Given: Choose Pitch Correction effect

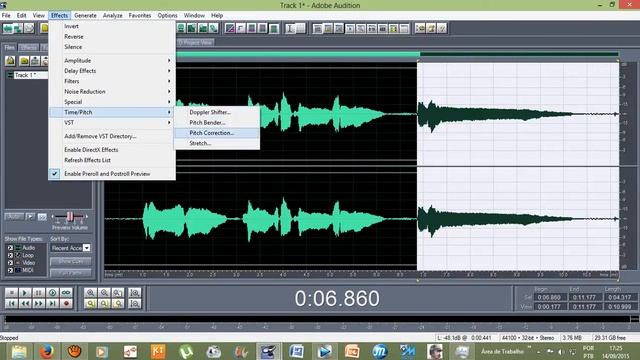Looking at the screenshot, I should coord(217,133).
